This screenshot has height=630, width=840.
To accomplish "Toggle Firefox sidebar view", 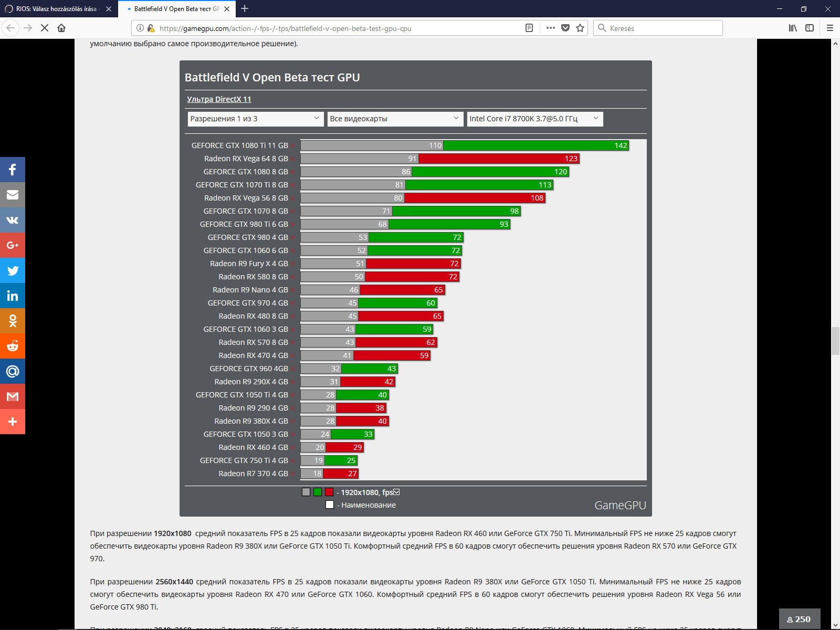I will tap(810, 28).
